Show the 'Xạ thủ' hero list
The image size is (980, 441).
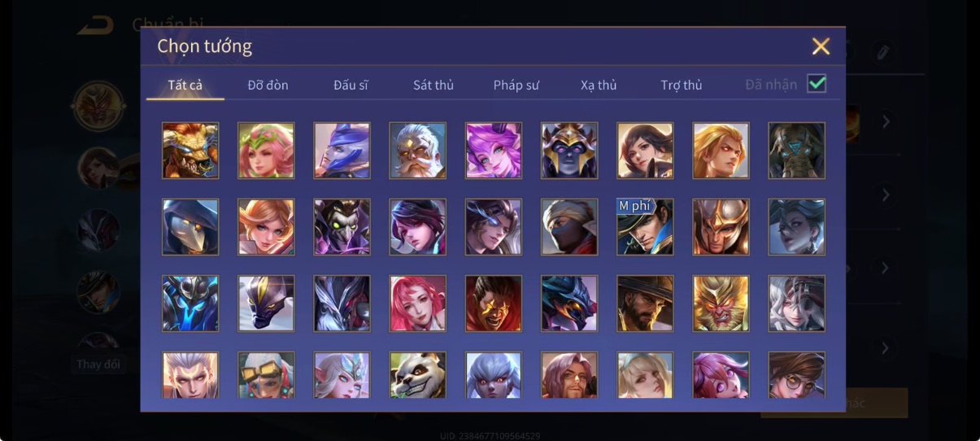(599, 85)
